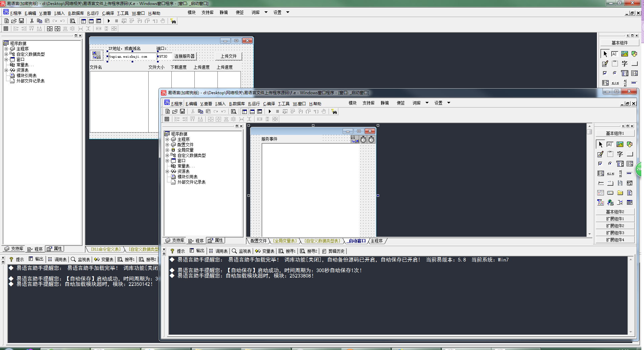Viewport: 644px width, 350px height.
Task: Click tupian.weizhuji.com address field on K.e form
Action: (132, 56)
